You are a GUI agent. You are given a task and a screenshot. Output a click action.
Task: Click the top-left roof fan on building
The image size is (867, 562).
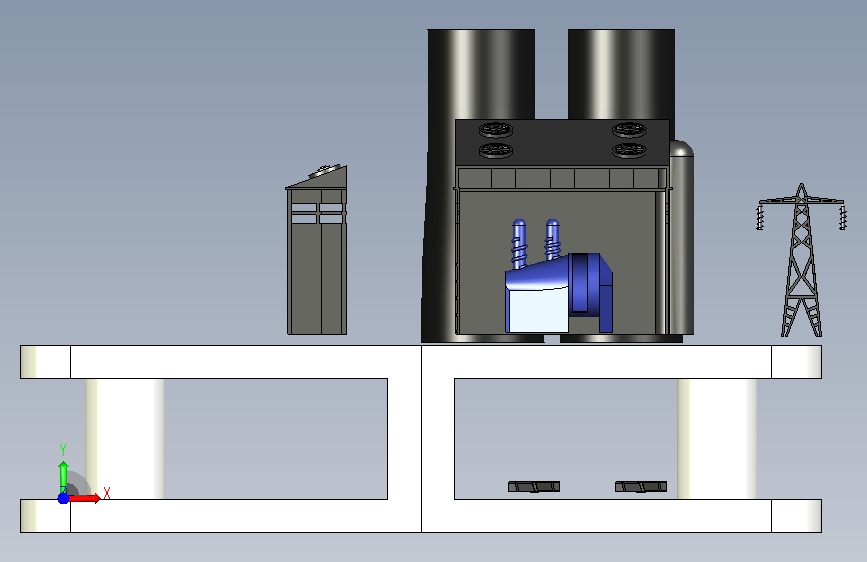pos(495,130)
